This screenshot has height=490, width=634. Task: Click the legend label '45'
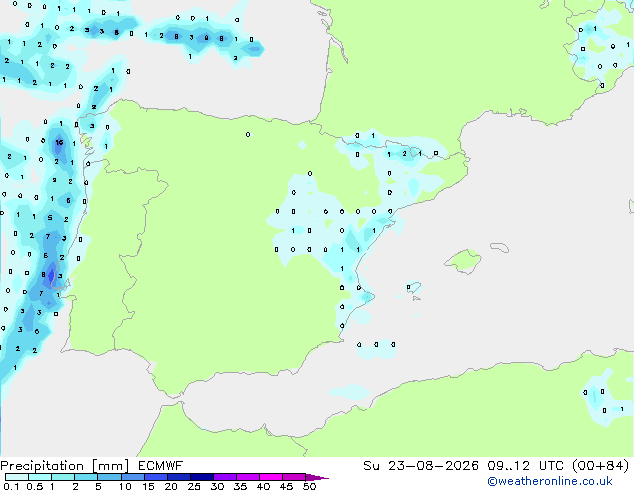tap(286, 486)
